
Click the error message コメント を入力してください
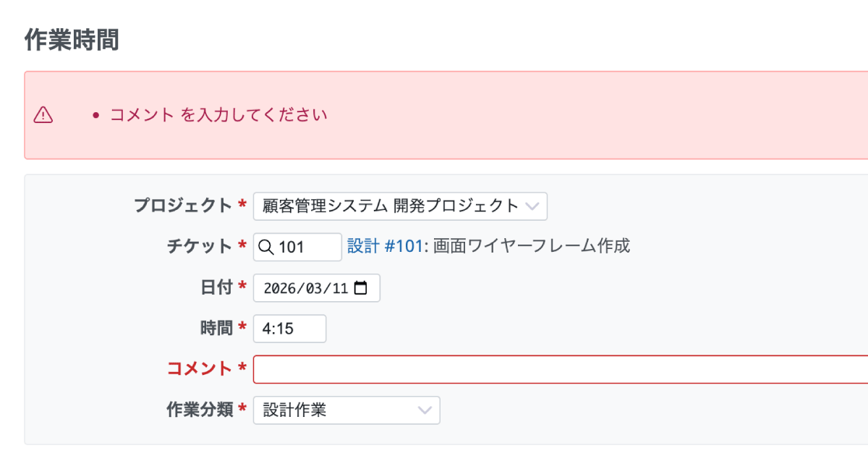[x=218, y=115]
